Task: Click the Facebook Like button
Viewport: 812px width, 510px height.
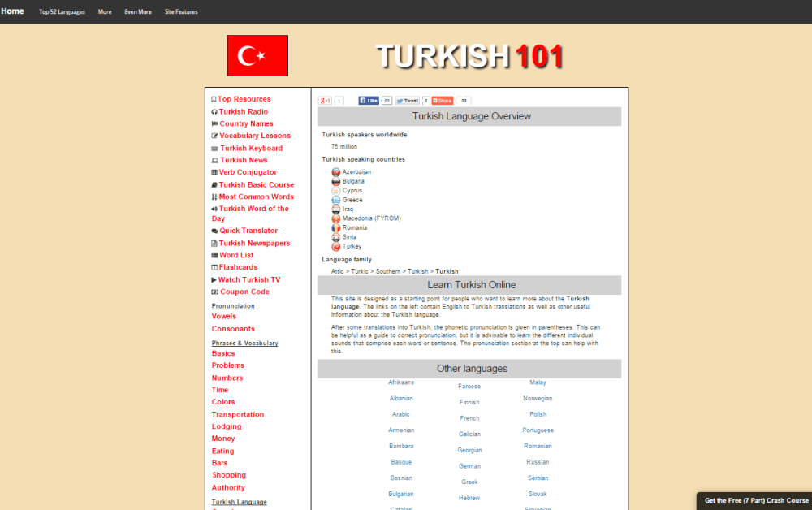Action: pyautogui.click(x=369, y=101)
